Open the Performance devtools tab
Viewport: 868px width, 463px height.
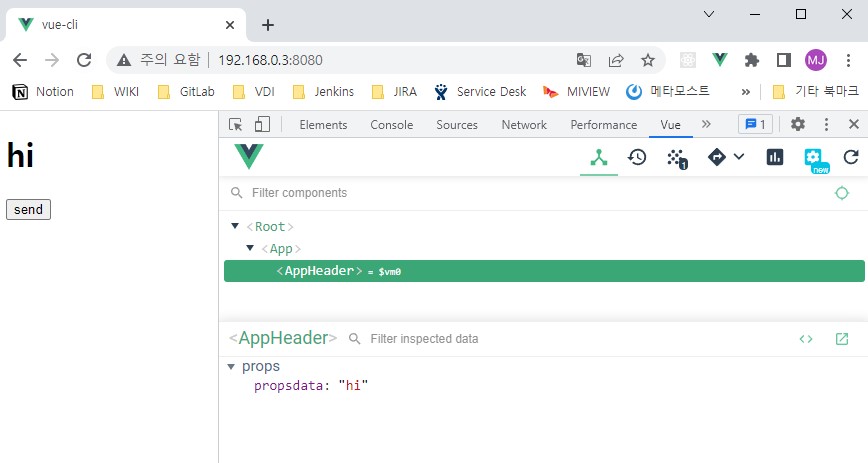(603, 125)
